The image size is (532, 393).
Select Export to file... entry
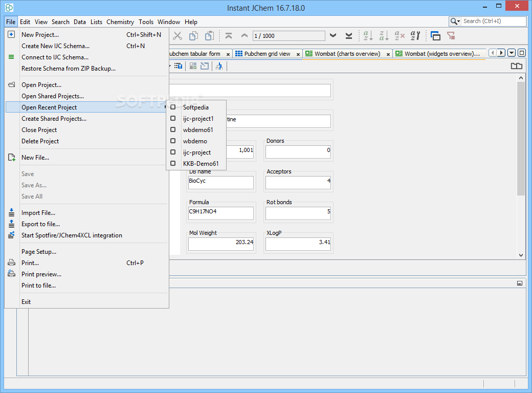pos(86,224)
